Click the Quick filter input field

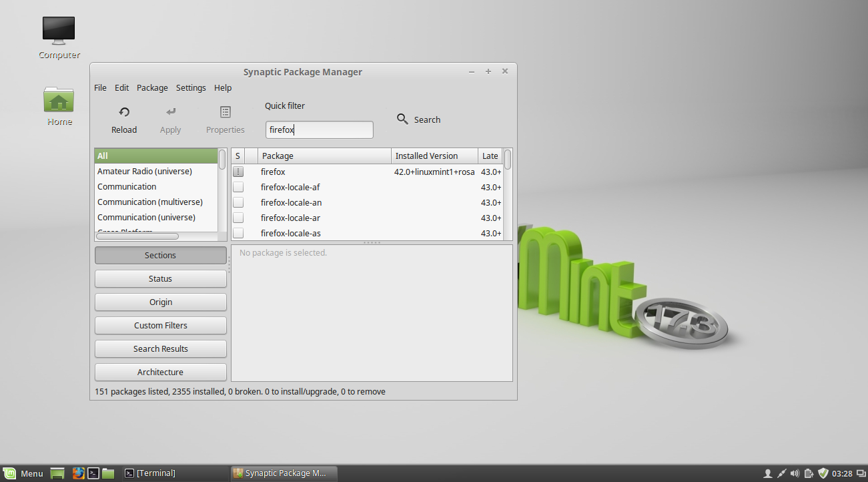[320, 130]
